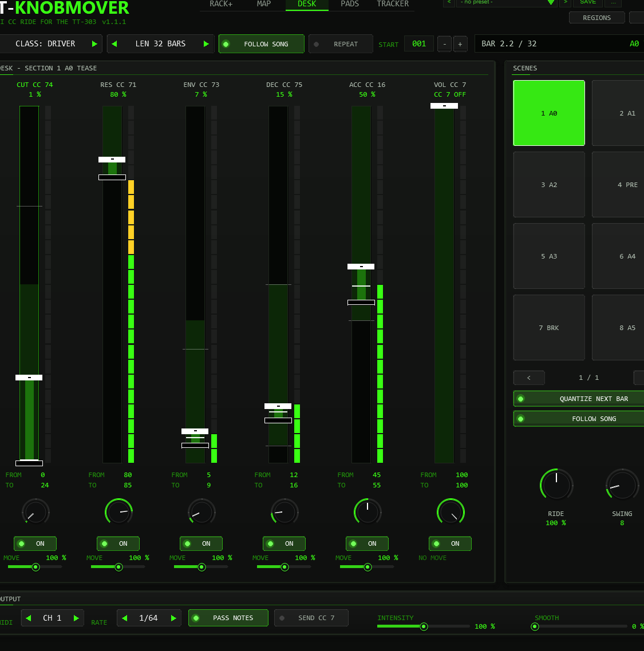The height and width of the screenshot is (651, 644).
Task: Click the SMOOTH slider handle
Action: (x=535, y=627)
